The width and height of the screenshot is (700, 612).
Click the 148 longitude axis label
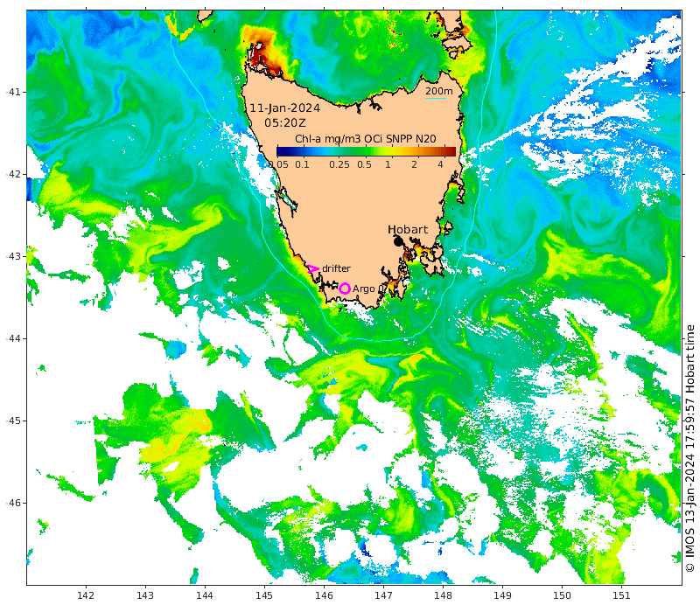(443, 595)
